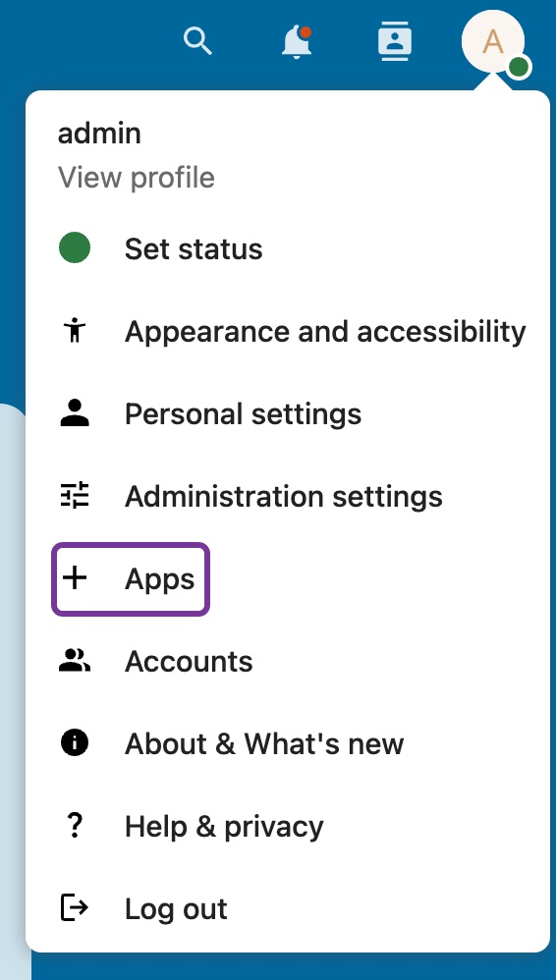The width and height of the screenshot is (556, 980).
Task: Click the Administration settings sliders icon
Action: (75, 496)
